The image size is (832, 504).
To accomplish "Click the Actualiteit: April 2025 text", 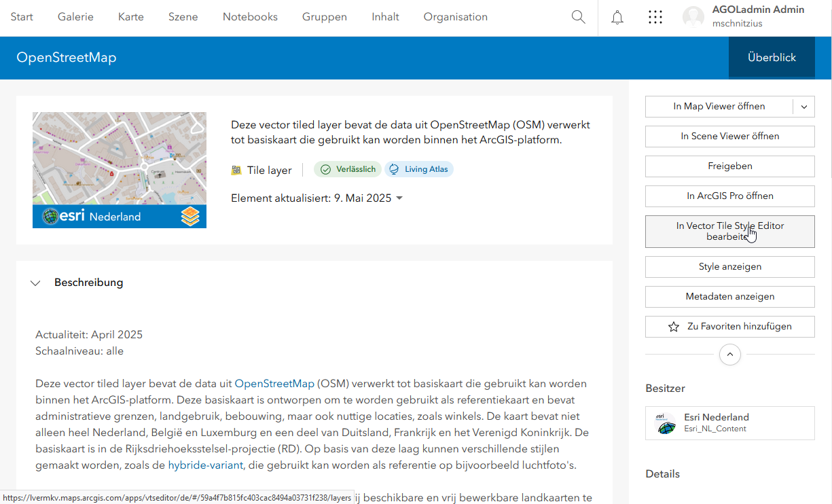I will coord(89,335).
